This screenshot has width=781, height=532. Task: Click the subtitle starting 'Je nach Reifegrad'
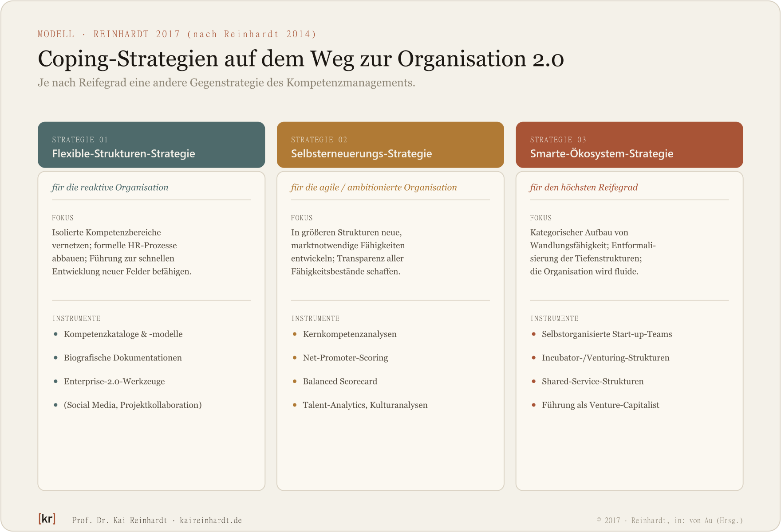point(226,83)
